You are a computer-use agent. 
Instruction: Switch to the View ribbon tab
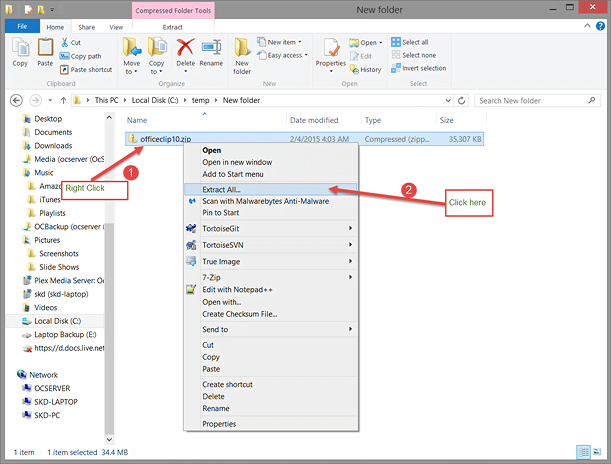117,28
